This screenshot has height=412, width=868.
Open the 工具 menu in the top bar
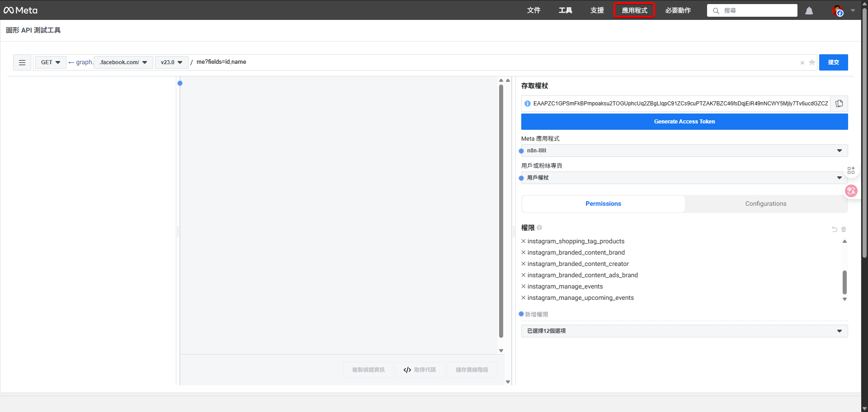(x=565, y=10)
